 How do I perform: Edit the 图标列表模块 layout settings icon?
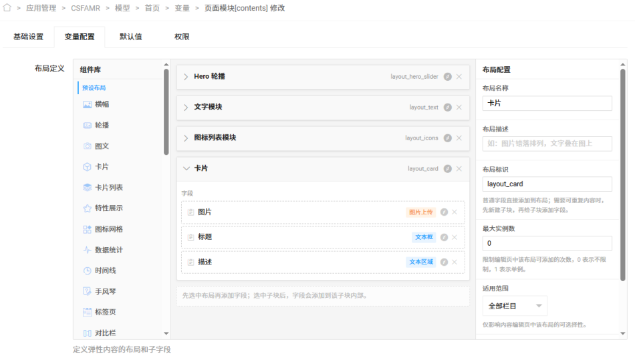tap(447, 138)
